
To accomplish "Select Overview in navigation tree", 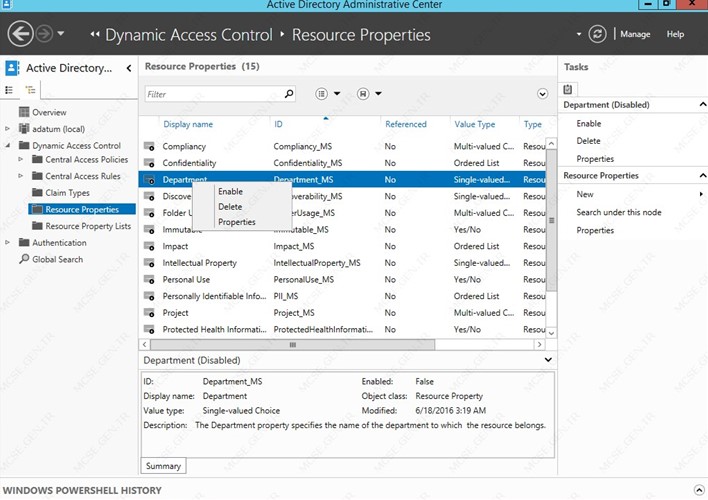I will point(49,112).
